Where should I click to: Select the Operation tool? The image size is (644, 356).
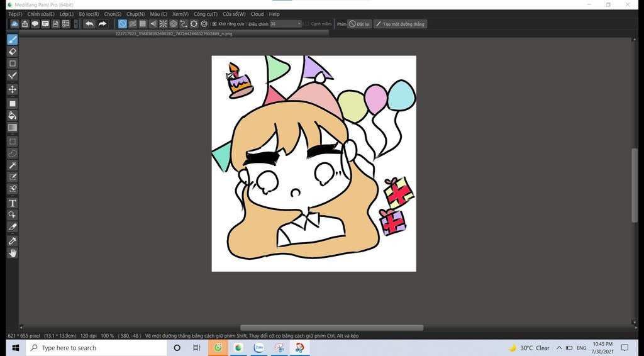tap(13, 214)
